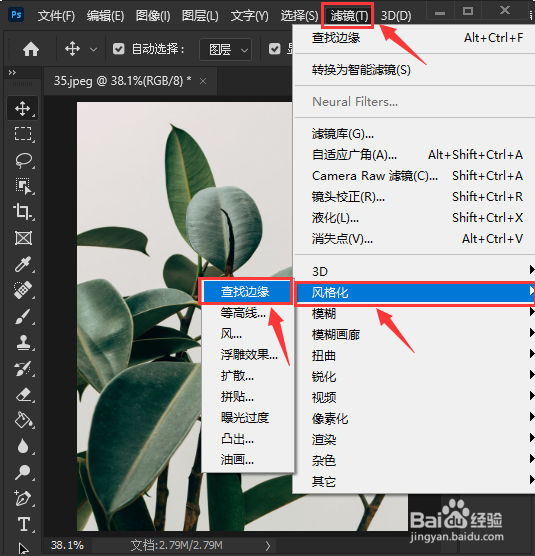Expand the 渲染 submenu
This screenshot has height=556, width=535.
click(413, 440)
